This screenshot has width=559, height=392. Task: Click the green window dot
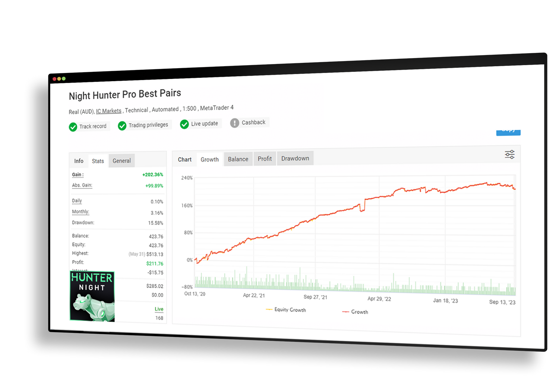pyautogui.click(x=64, y=79)
